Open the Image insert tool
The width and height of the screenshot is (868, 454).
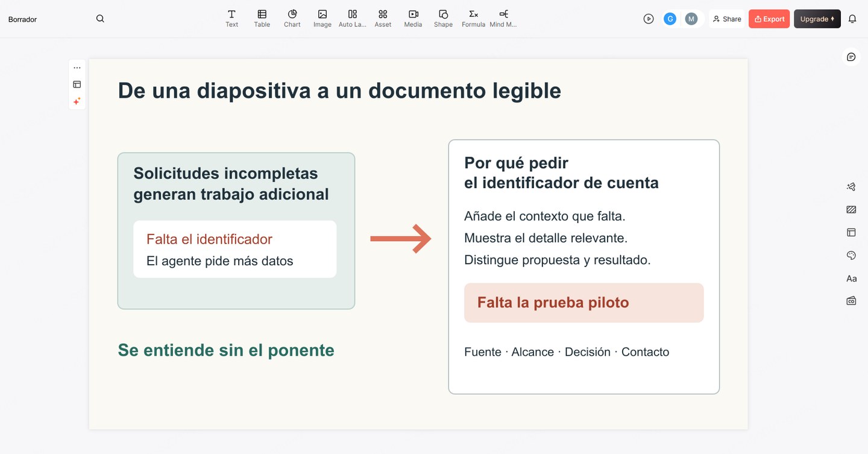click(322, 19)
